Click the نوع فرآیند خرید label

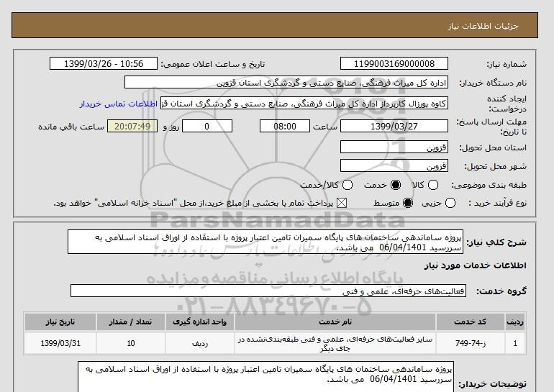coord(497,203)
